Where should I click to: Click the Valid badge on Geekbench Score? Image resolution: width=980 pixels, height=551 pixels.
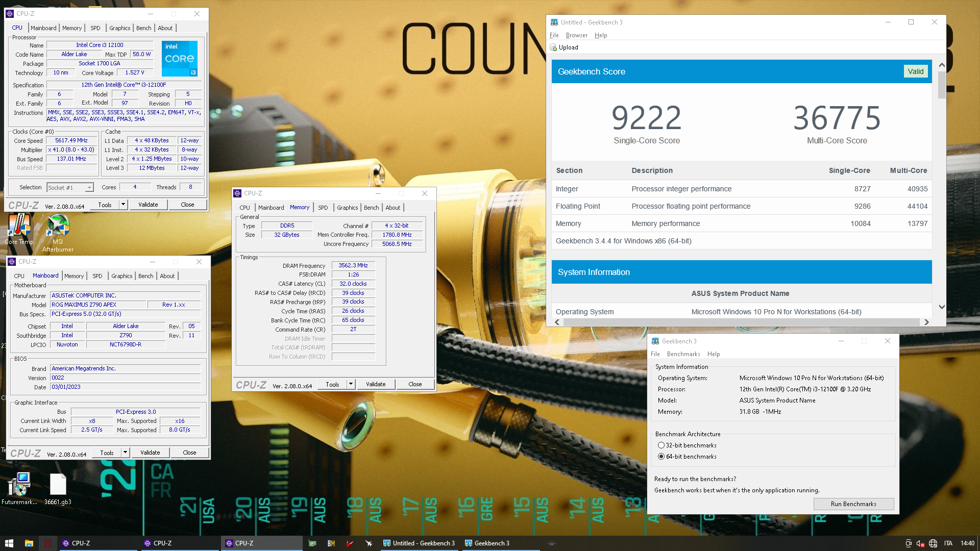click(915, 71)
